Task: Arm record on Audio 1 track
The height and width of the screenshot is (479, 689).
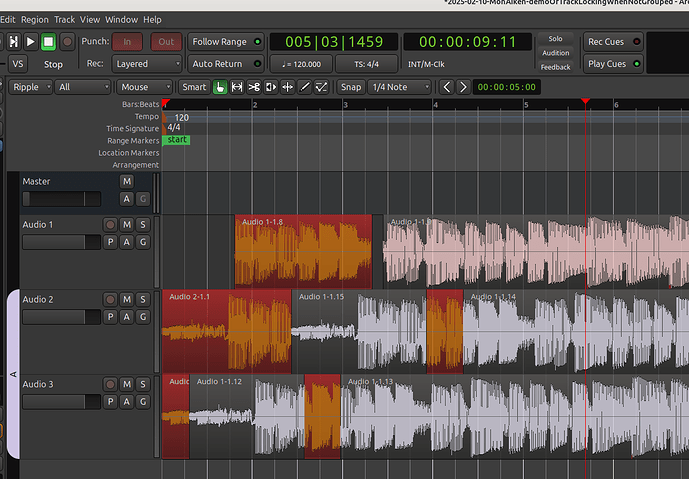Action: point(110,225)
